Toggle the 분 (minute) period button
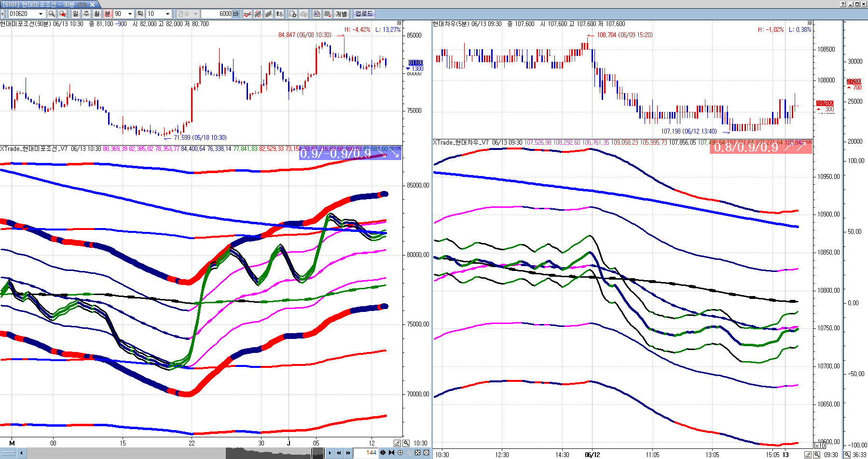Viewport: 868px width, 459px height. (108, 14)
